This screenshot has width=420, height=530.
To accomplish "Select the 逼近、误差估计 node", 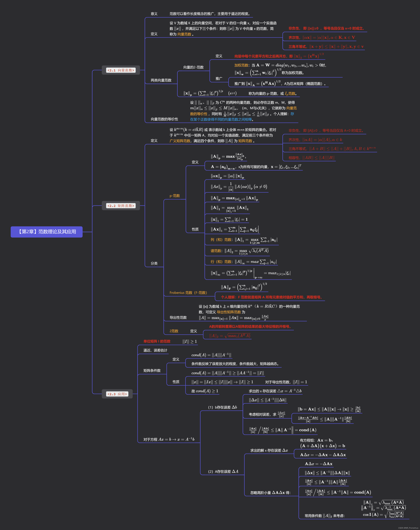I will click(x=155, y=351).
